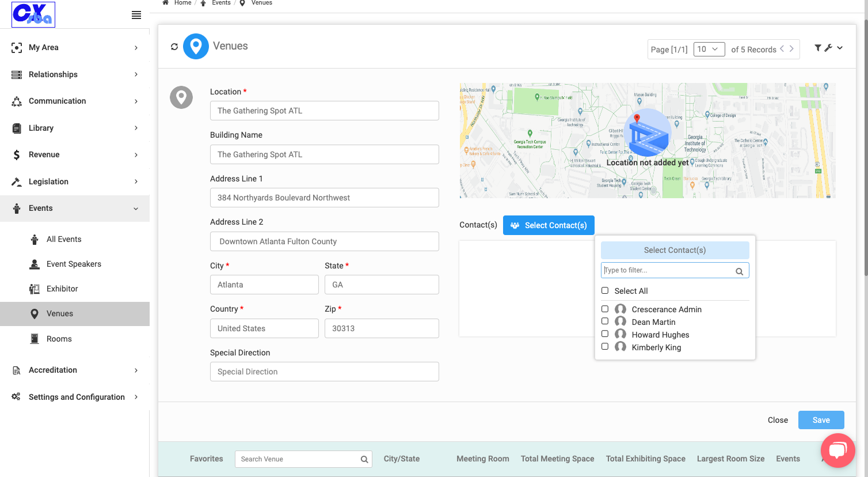Expand the Revenue menu chevron

(136, 155)
